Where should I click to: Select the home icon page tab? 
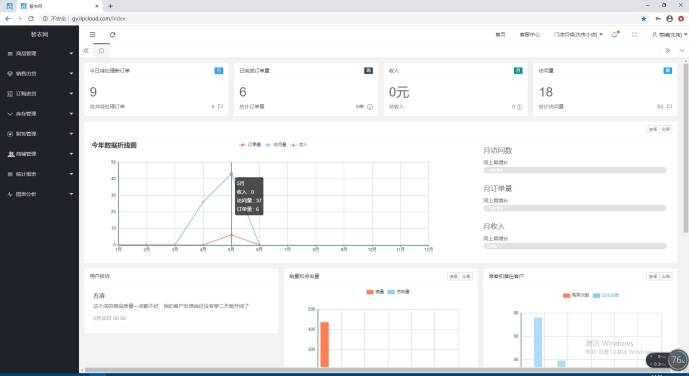(x=102, y=51)
